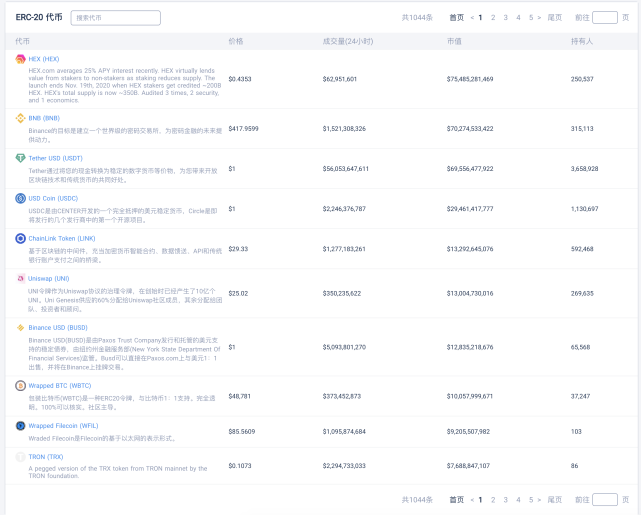Screen dimensions: 641x515
Task: Click next-page arrow in top pagination
Action: [x=539, y=18]
